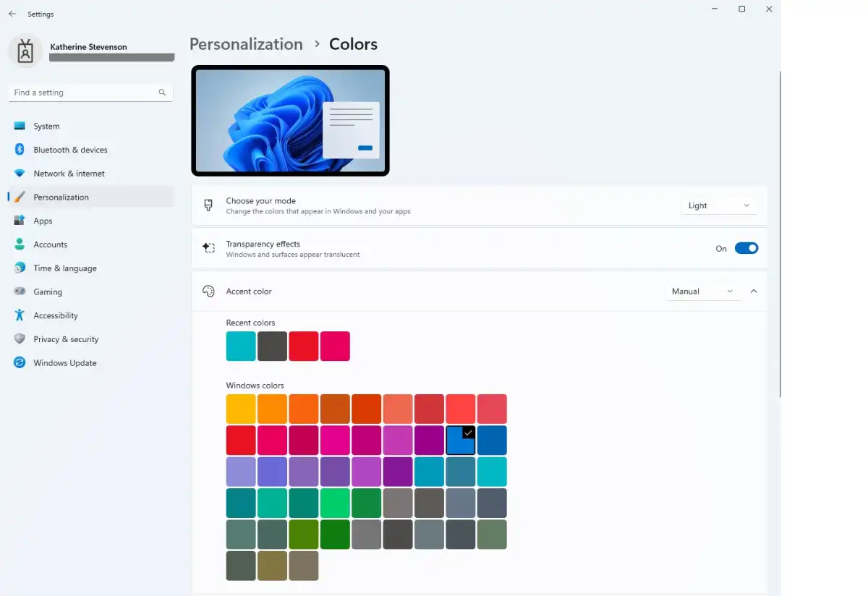This screenshot has height=596, width=868.
Task: Click the Windows Update icon in sidebar
Action: 20,363
